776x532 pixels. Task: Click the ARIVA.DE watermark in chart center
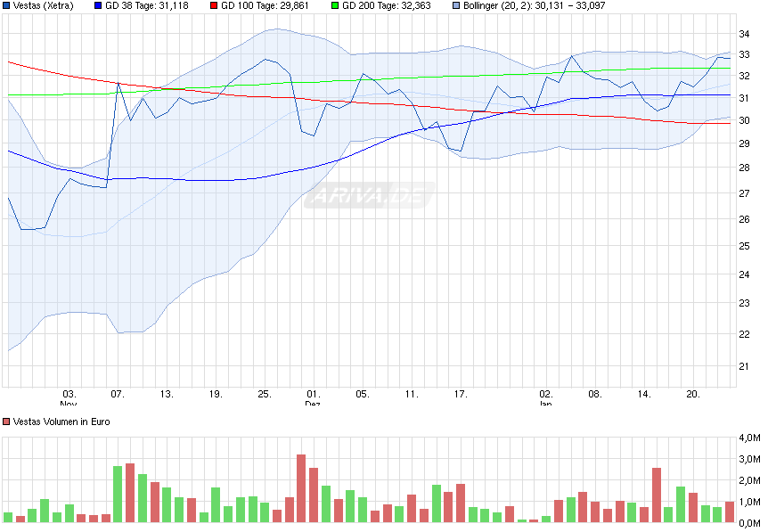pos(372,193)
